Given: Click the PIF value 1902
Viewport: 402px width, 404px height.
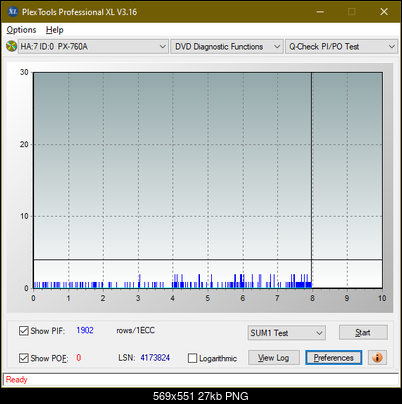Looking at the screenshot, I should (85, 330).
